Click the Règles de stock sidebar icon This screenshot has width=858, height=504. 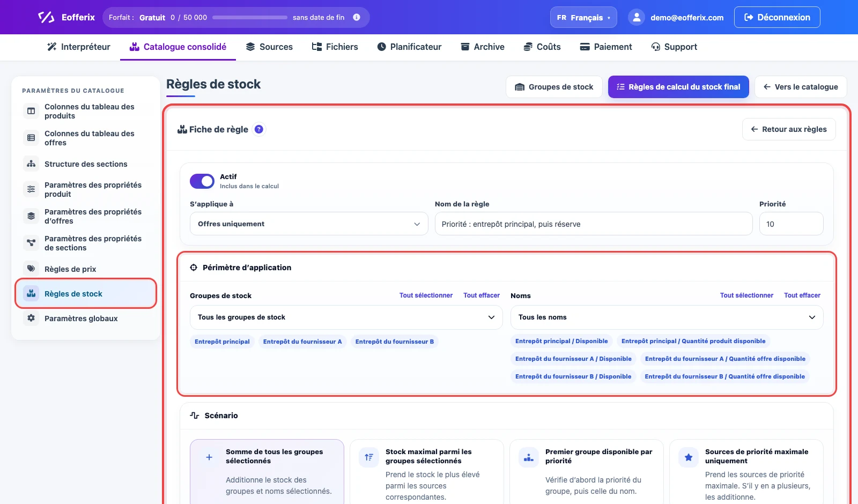point(31,293)
